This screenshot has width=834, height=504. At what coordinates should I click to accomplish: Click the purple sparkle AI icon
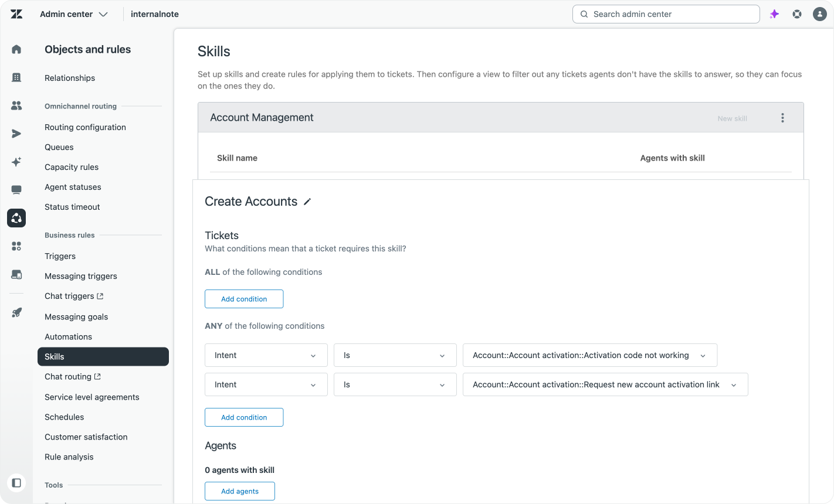click(774, 14)
